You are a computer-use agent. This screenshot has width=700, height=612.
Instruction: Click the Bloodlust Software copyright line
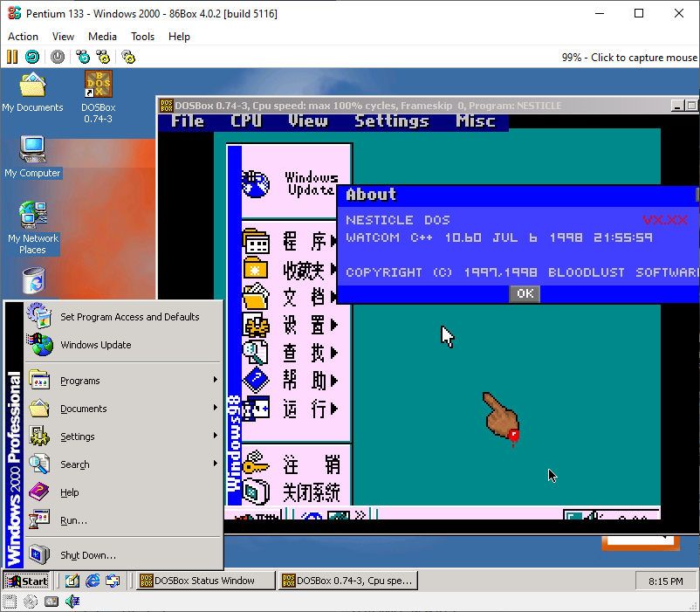(x=521, y=272)
